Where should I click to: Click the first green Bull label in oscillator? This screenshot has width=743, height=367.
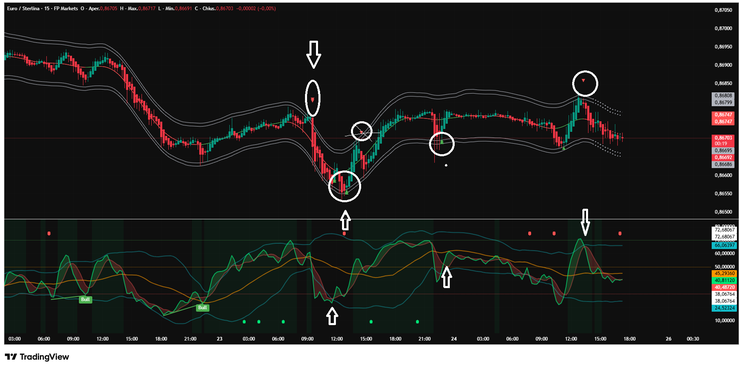pos(85,299)
